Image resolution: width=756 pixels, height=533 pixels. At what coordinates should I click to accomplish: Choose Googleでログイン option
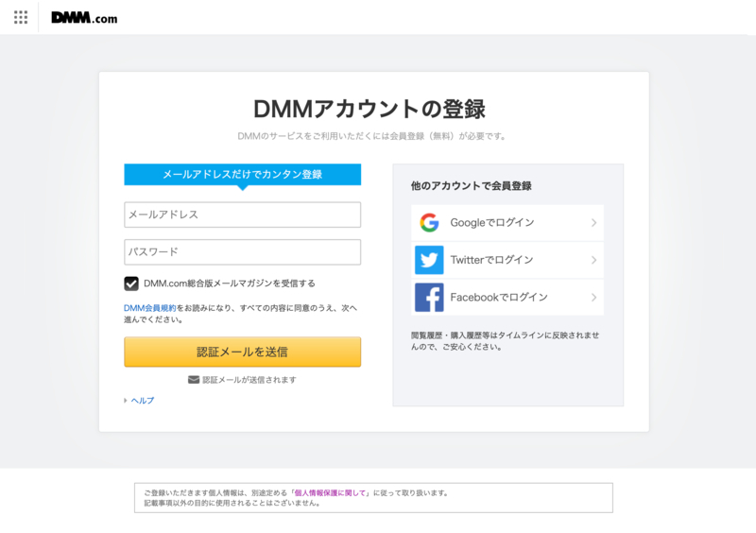pos(507,222)
